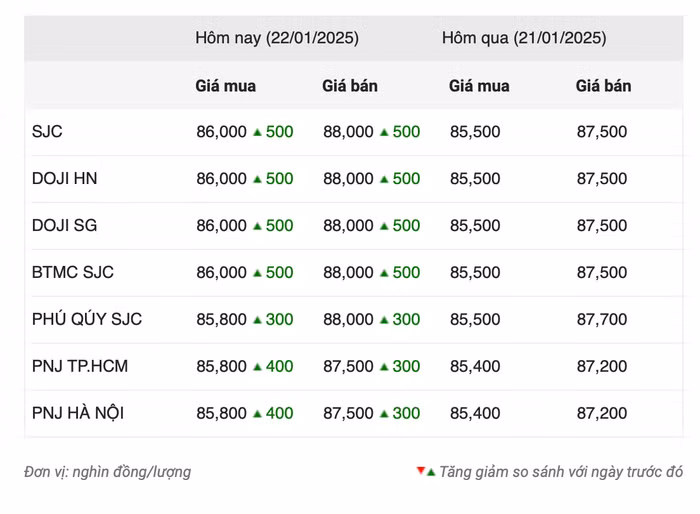The image size is (700, 514).
Task: Select the Hôm nay (22/01/2025) column header
Action: tap(277, 39)
